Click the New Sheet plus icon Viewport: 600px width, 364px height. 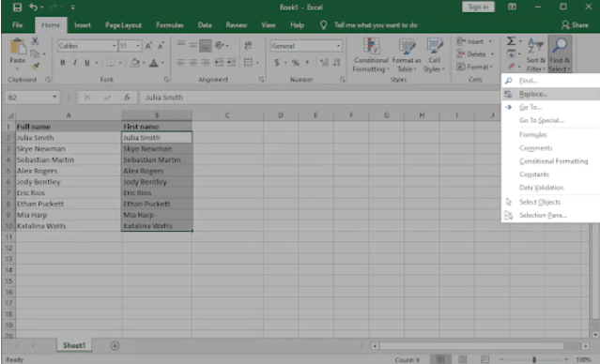pos(115,346)
